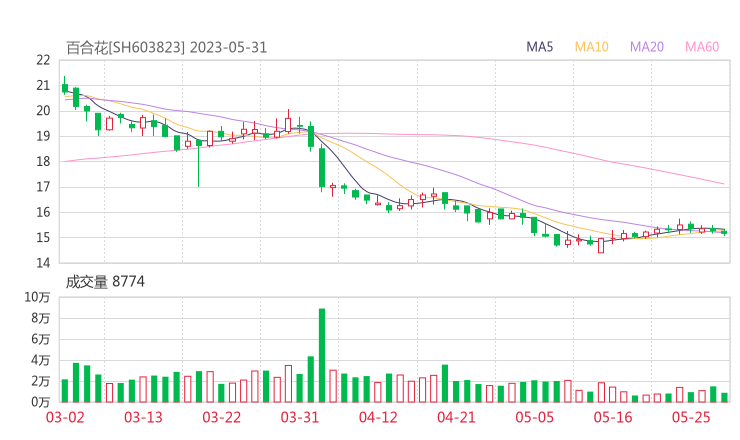Click the 04-21 date axis label

coord(456,417)
